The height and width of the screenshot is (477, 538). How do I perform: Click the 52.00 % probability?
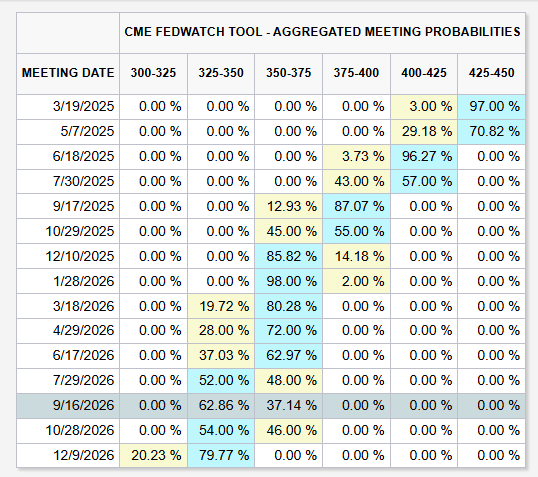(x=221, y=381)
